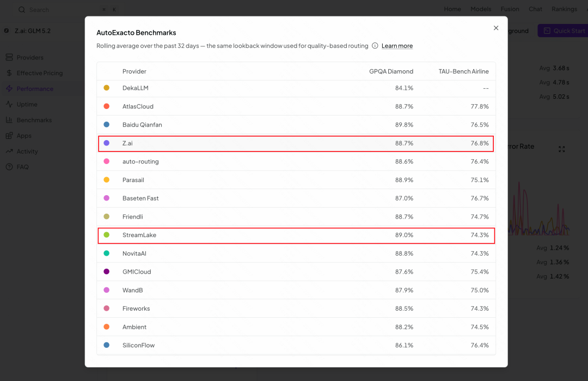Click the Apps grid icon

point(9,136)
